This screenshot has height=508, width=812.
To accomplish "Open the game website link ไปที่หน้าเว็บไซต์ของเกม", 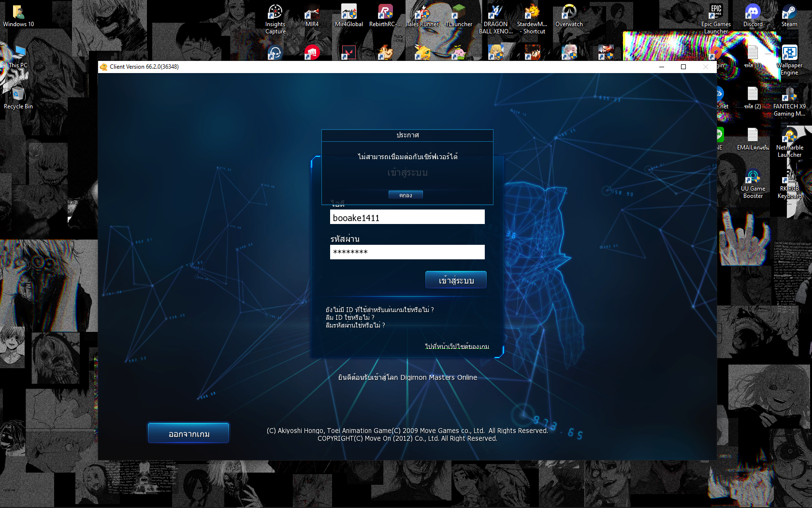I will 457,346.
